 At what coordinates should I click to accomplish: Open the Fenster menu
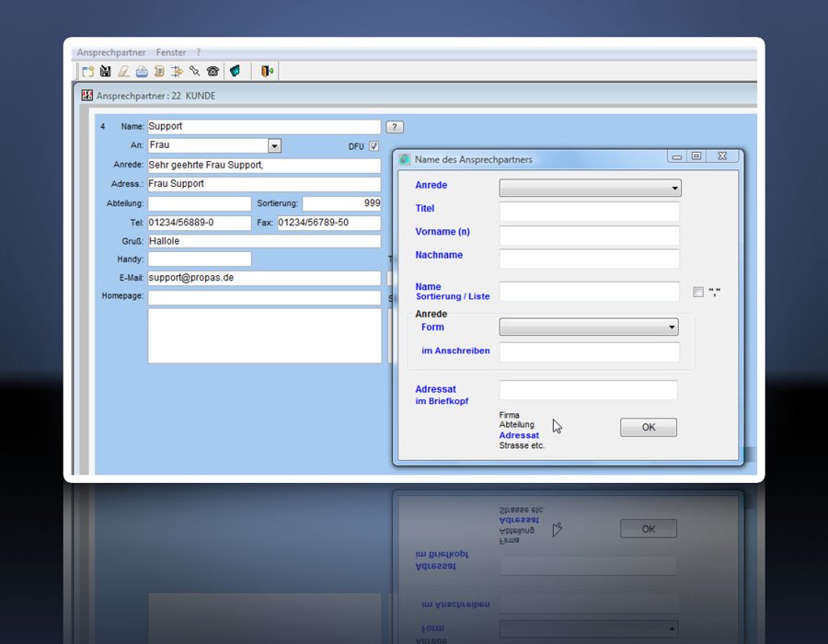(170, 52)
